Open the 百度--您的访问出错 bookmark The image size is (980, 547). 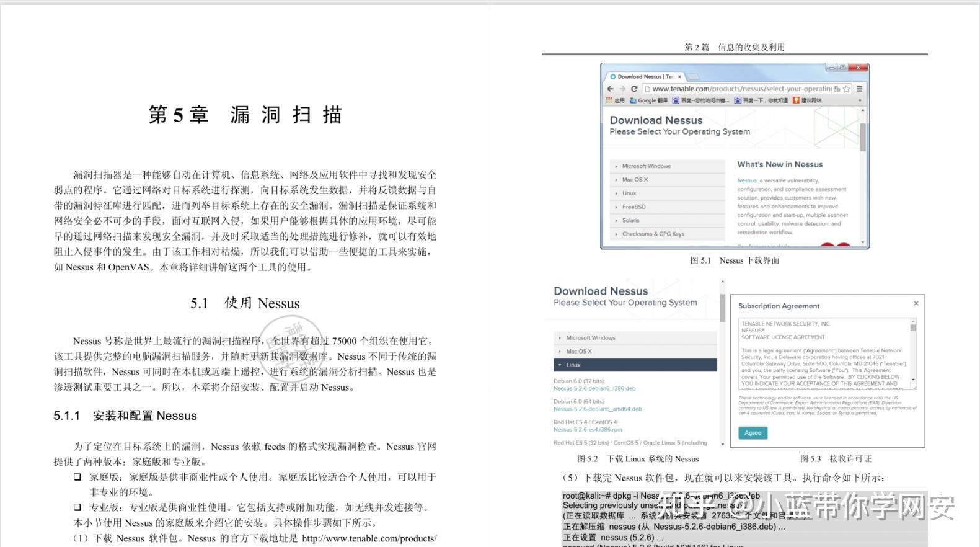click(701, 100)
